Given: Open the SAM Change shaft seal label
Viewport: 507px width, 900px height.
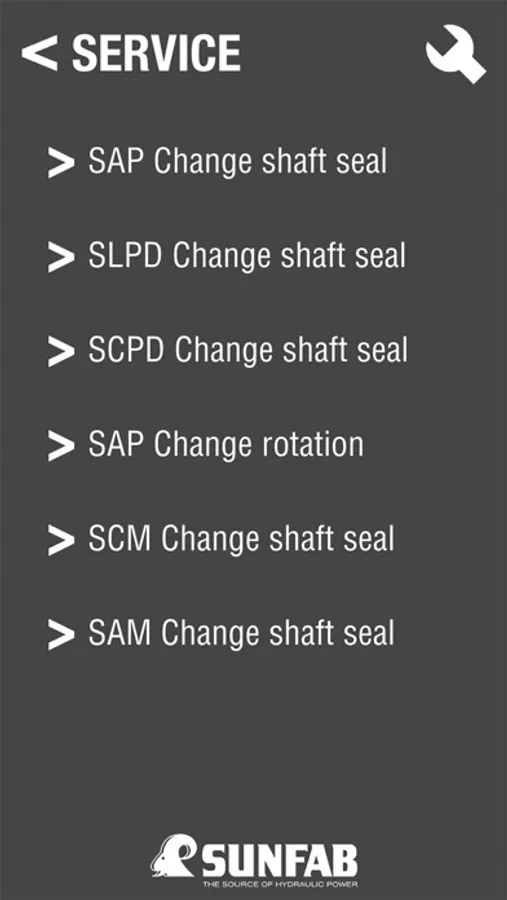Looking at the screenshot, I should [241, 634].
